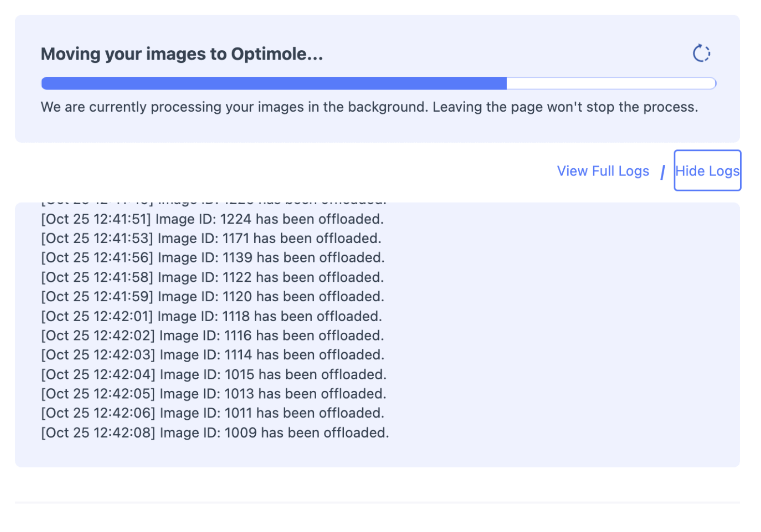Viewport: 761px width, 532px height.
Task: Click the log line for Image ID 1139
Action: coord(213,258)
